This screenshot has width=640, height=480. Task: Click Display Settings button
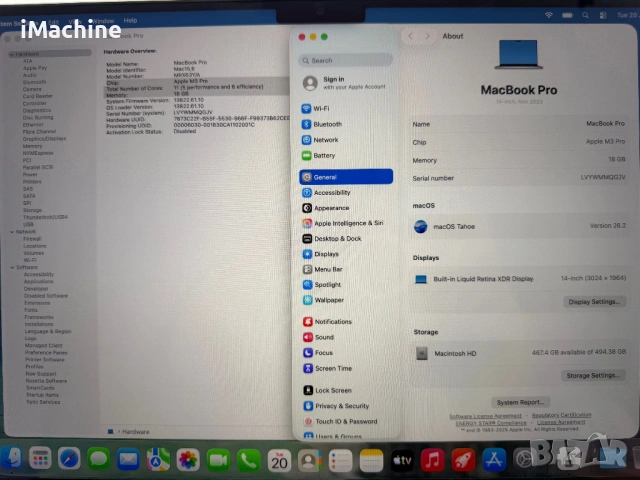[594, 302]
